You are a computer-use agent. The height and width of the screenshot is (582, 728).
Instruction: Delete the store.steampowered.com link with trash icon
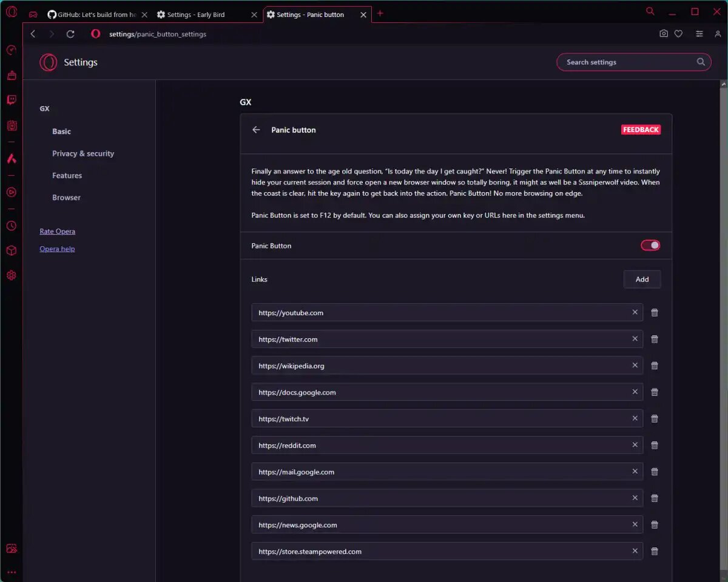(655, 552)
